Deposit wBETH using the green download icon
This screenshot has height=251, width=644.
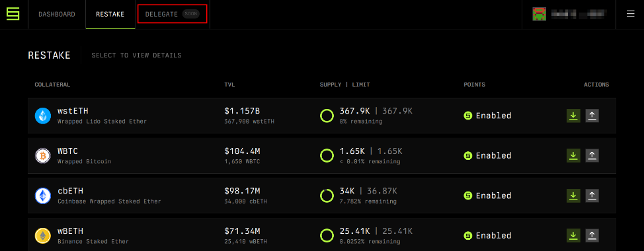pos(573,235)
